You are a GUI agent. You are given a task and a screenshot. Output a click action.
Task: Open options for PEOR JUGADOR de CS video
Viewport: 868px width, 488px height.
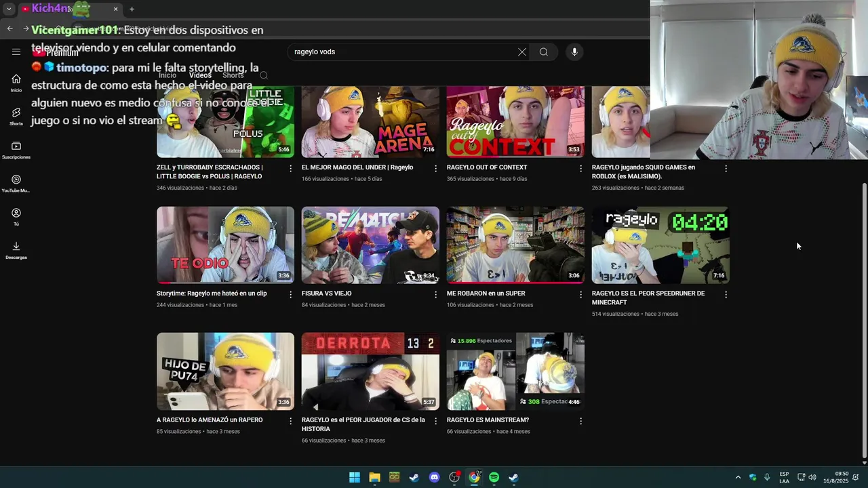[436, 421]
